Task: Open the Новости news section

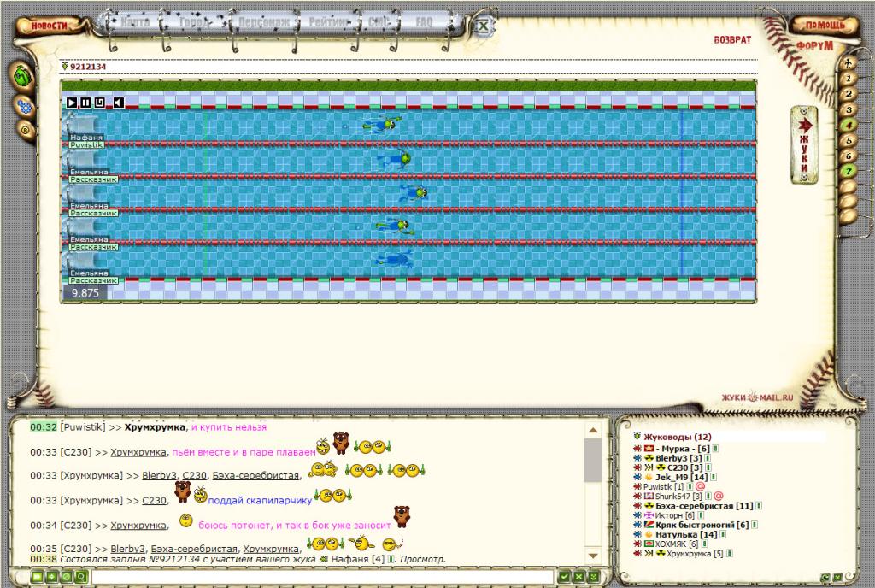Action: click(x=49, y=26)
